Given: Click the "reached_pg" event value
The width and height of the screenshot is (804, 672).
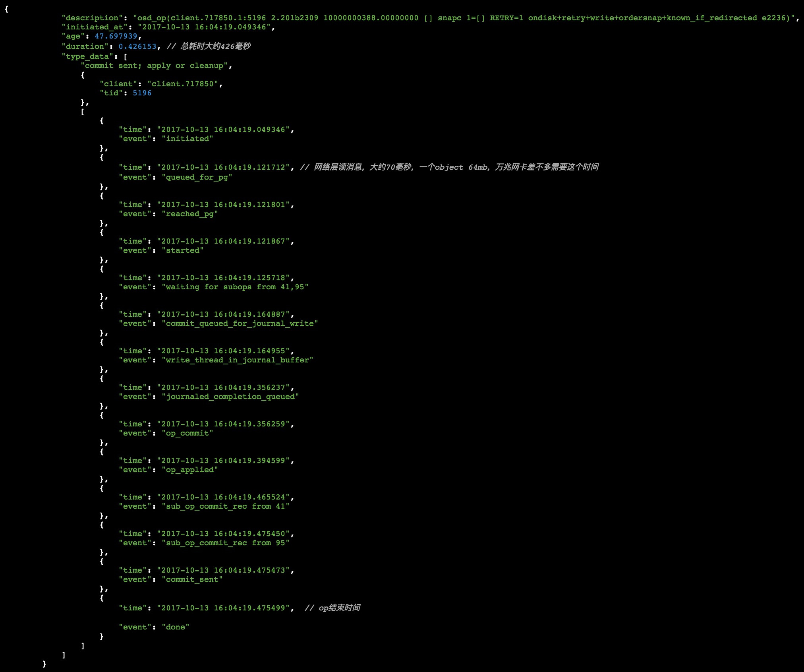Looking at the screenshot, I should click(189, 214).
